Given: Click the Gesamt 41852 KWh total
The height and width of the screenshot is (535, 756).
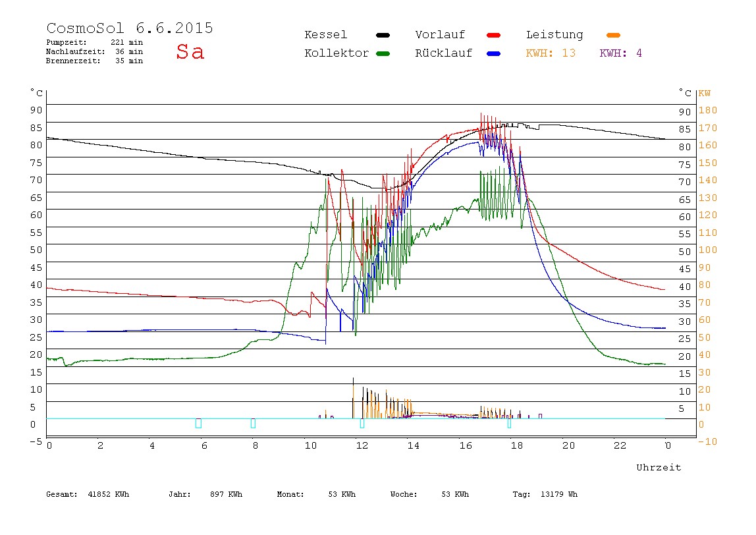Looking at the screenshot, I should coord(88,494).
